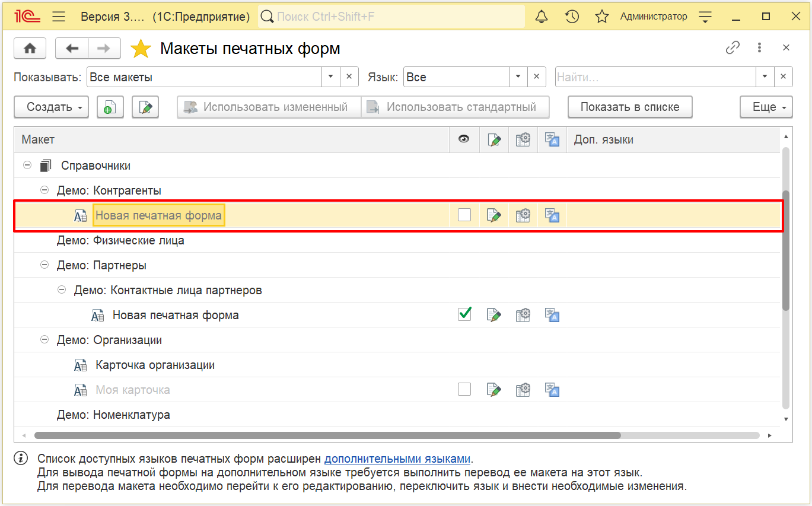Click the Администратор user name

tap(654, 17)
